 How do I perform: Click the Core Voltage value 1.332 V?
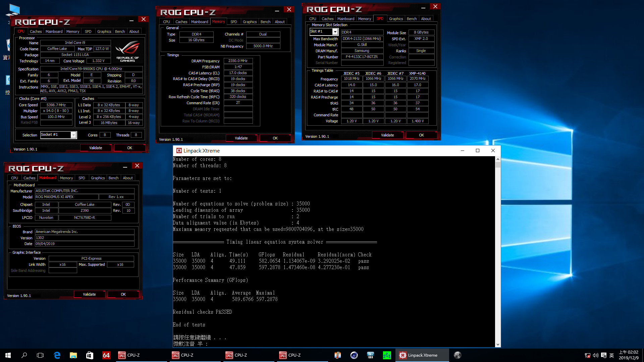pyautogui.click(x=98, y=61)
